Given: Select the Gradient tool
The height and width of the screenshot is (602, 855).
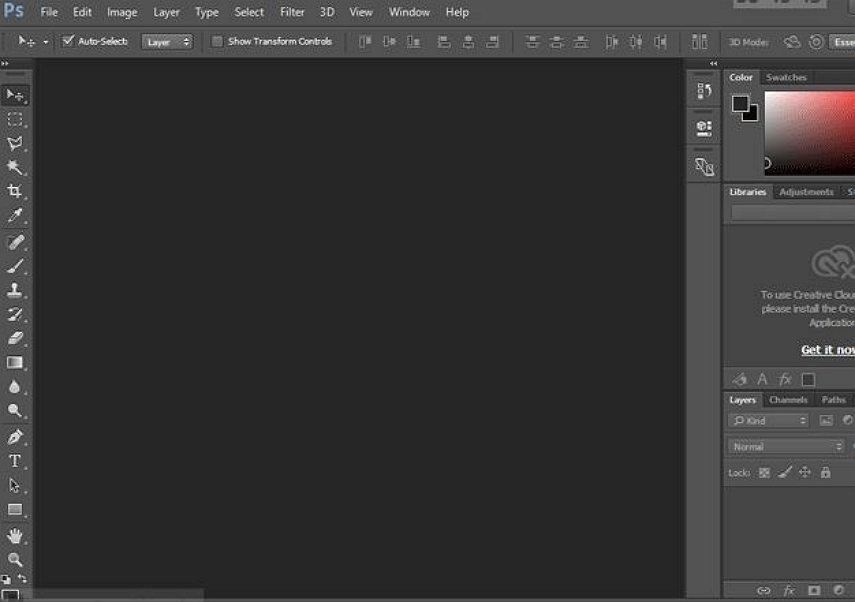Looking at the screenshot, I should click(15, 363).
